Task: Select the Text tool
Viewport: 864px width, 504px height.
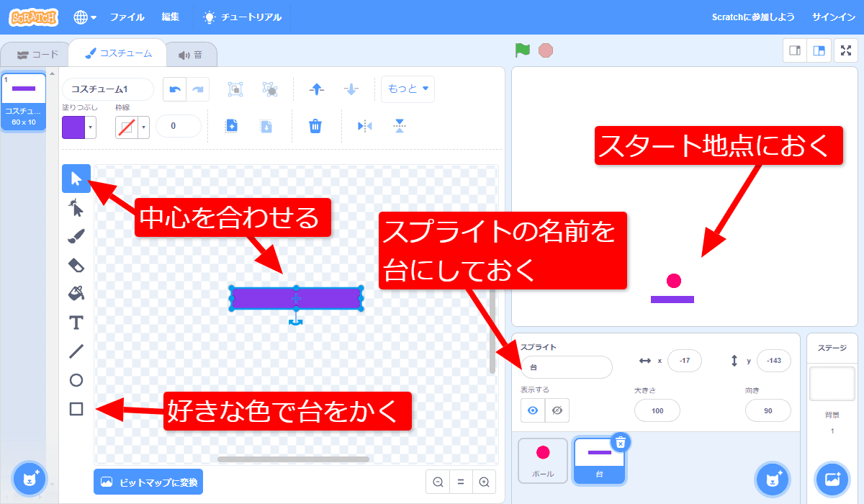Action: pyautogui.click(x=76, y=323)
